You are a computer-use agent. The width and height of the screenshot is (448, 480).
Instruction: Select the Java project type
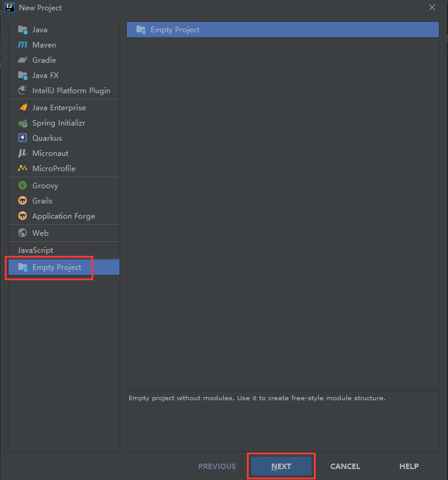coord(64,30)
